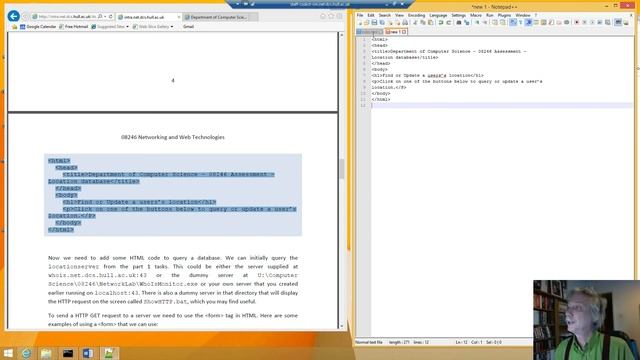Click empty line 12 in Notepad++ editor
This screenshot has width=640, height=360.
(x=502, y=105)
